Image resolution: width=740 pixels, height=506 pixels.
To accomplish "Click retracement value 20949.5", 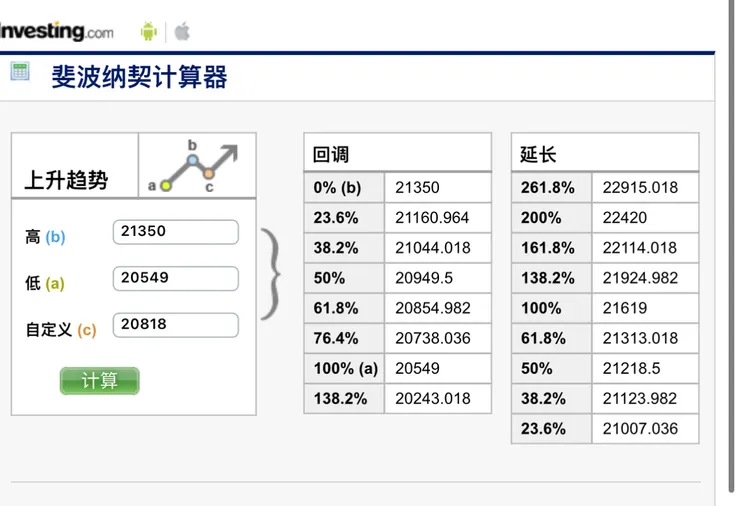I will point(424,278).
